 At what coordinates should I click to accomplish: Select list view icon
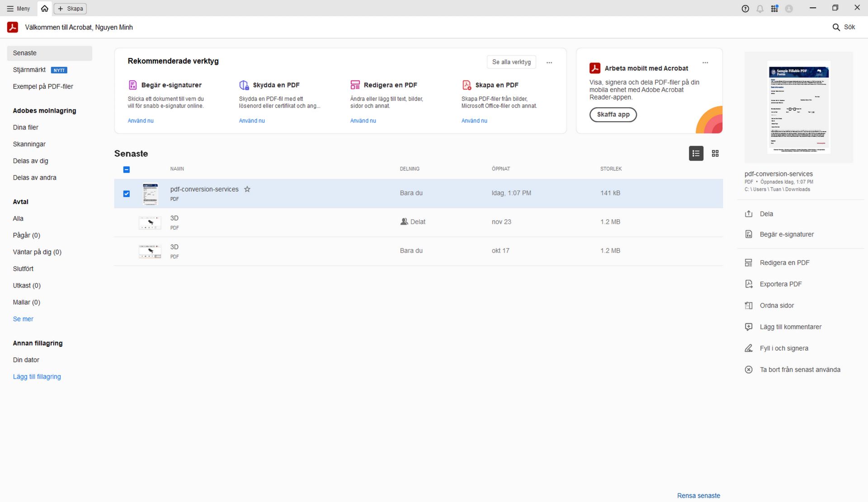(696, 154)
